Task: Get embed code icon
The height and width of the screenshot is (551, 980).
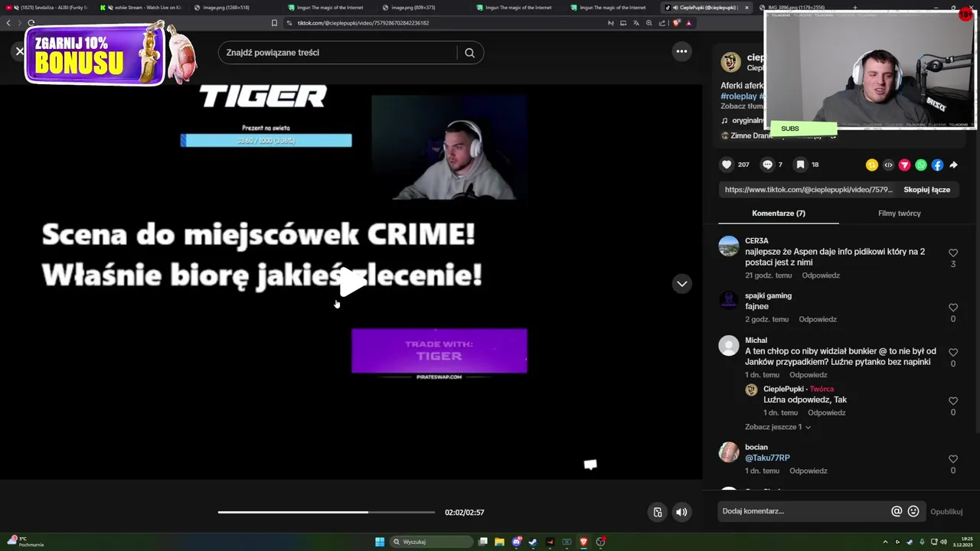Action: 888,165
